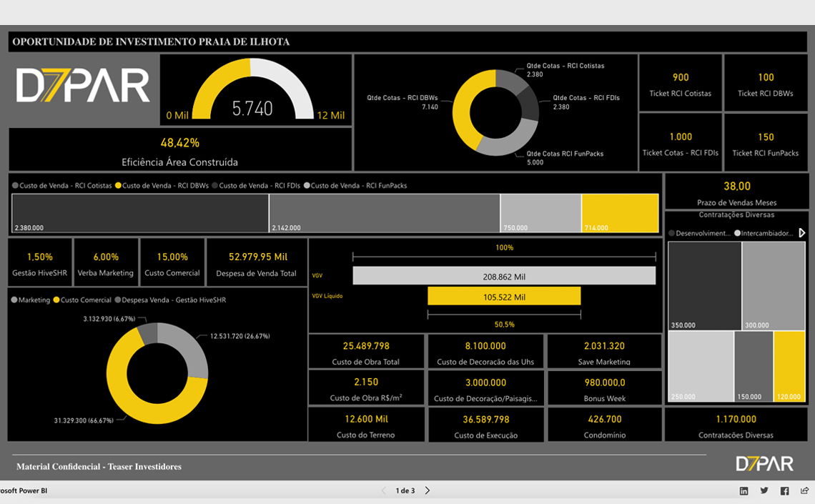Select Custo de Venda - RCI Cotistas legend
Viewport: 815px width, 504px height.
pyautogui.click(x=61, y=186)
